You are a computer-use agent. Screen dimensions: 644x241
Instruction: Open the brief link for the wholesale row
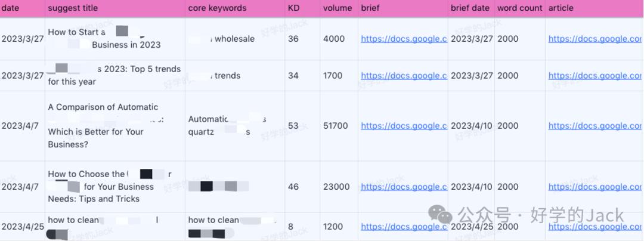coord(404,39)
